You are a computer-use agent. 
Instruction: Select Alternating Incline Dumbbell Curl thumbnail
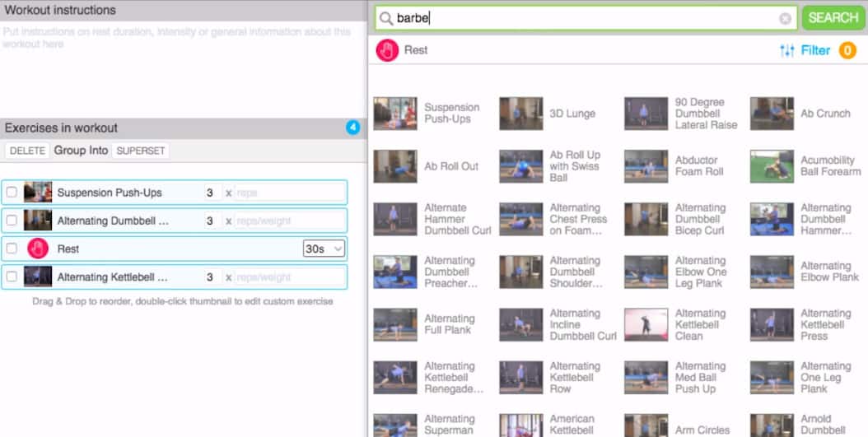[521, 325]
